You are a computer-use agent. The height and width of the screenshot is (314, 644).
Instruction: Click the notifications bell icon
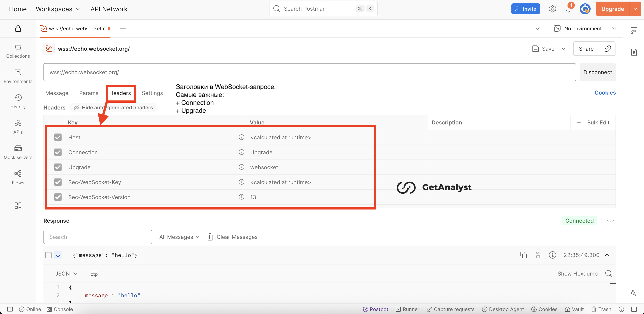tap(569, 9)
